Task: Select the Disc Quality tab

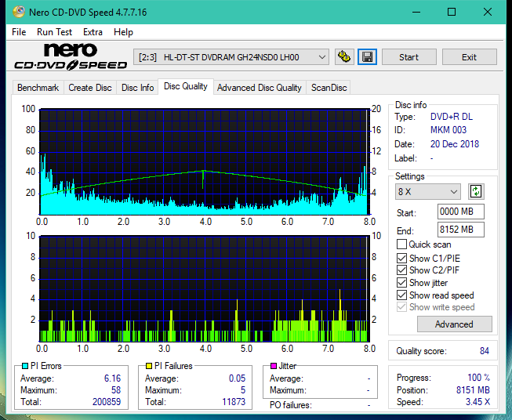Action: 186,86
